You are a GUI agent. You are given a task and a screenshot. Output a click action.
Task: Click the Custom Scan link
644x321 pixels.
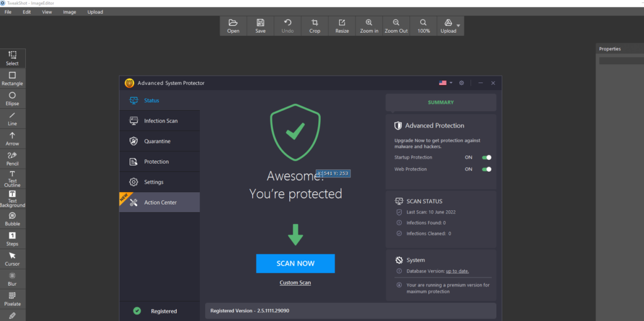pos(296,283)
